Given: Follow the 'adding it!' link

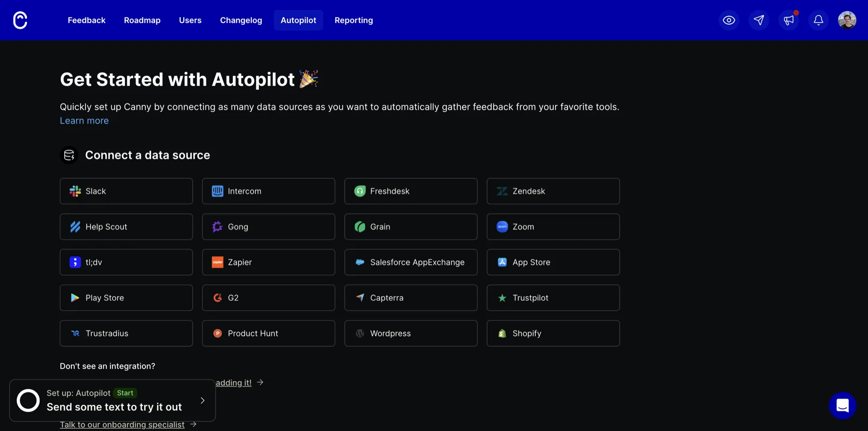Looking at the screenshot, I should coord(234,383).
